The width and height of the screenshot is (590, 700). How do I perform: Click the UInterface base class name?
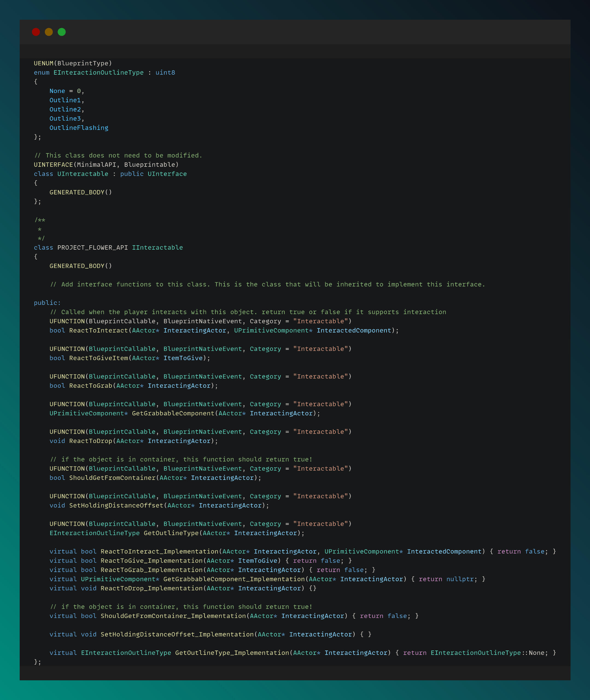coord(167,174)
